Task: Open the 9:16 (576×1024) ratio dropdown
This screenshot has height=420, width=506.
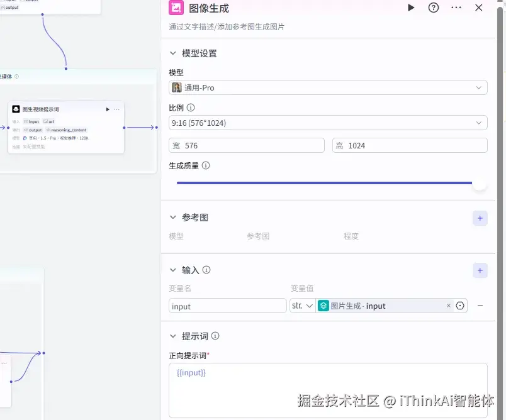Action: (x=329, y=123)
